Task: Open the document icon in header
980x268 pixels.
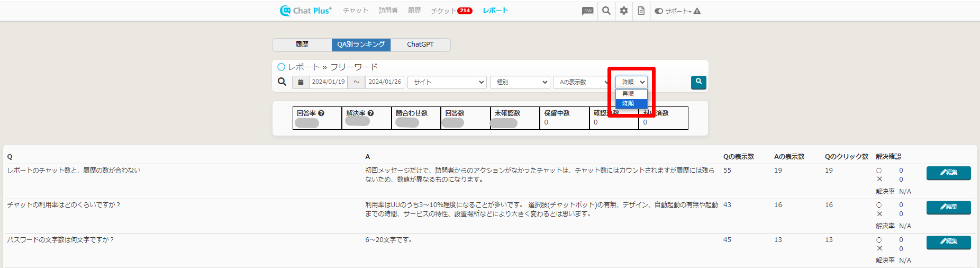Action: coord(641,11)
